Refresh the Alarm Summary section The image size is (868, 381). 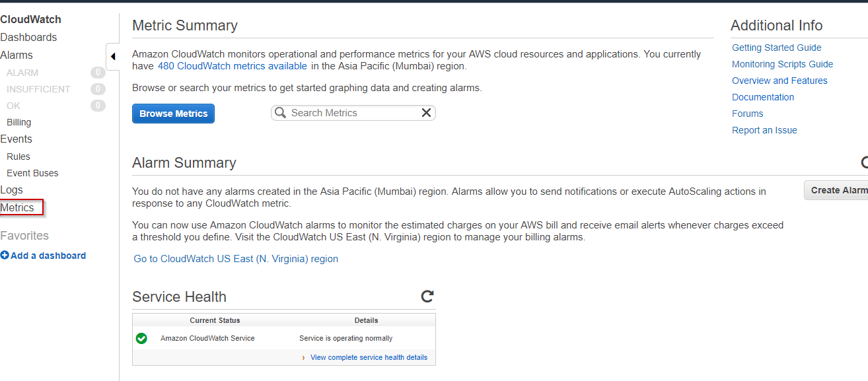864,162
